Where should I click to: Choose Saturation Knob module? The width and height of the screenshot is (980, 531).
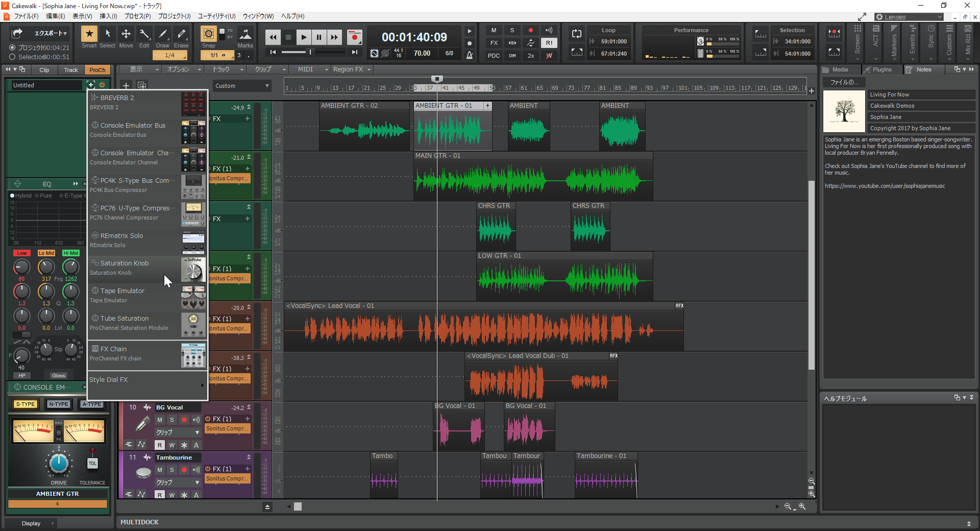147,269
